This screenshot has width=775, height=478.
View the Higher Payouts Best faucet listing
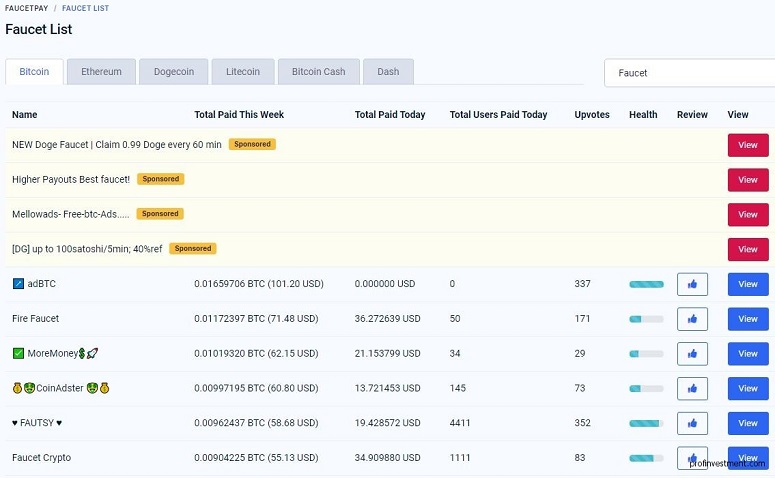tap(748, 180)
